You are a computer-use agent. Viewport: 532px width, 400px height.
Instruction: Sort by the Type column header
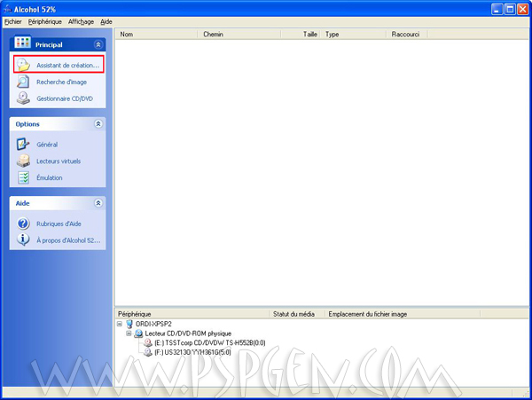pos(353,35)
